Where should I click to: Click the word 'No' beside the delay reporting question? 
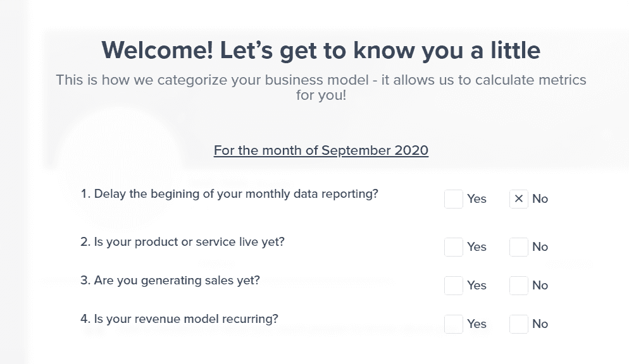coord(540,199)
